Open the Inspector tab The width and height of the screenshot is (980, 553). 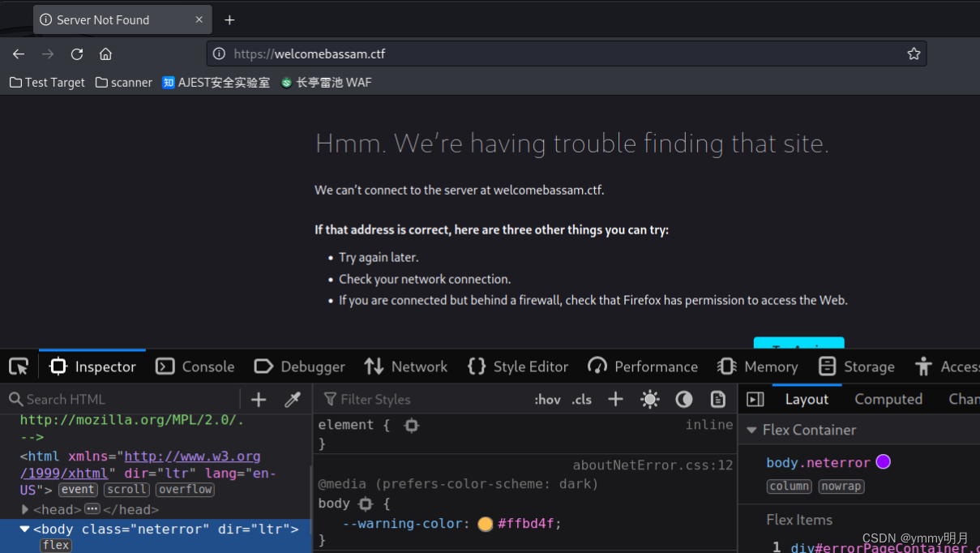pos(92,367)
